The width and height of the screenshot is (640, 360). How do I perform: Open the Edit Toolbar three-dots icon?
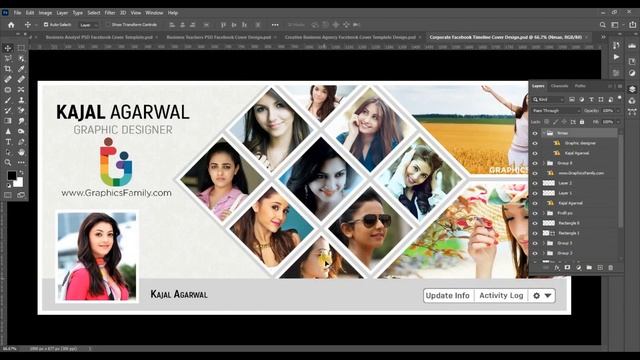click(x=21, y=162)
